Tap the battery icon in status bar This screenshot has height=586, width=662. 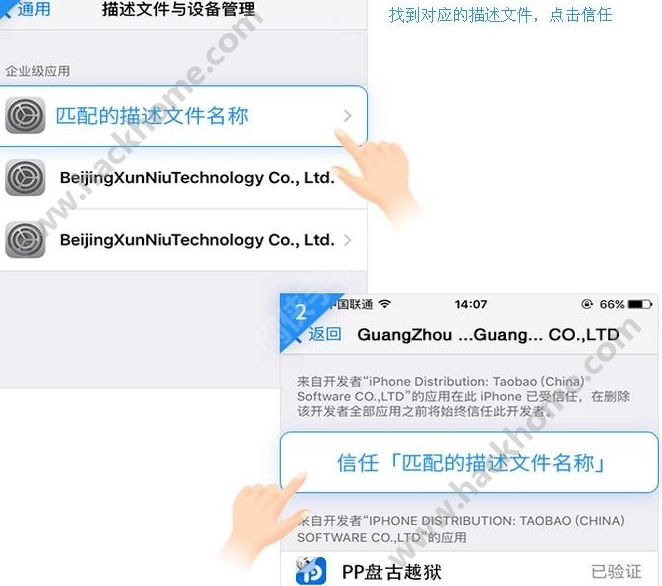click(640, 304)
